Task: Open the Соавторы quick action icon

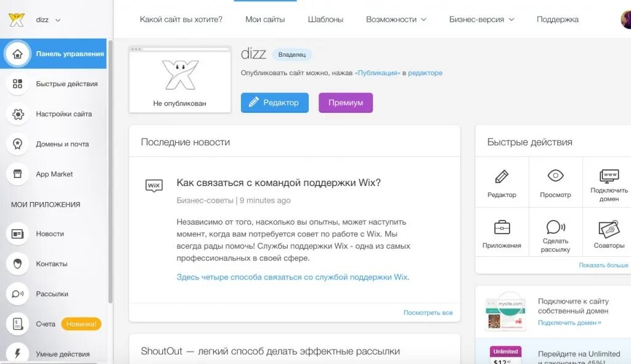Action: coord(608,227)
